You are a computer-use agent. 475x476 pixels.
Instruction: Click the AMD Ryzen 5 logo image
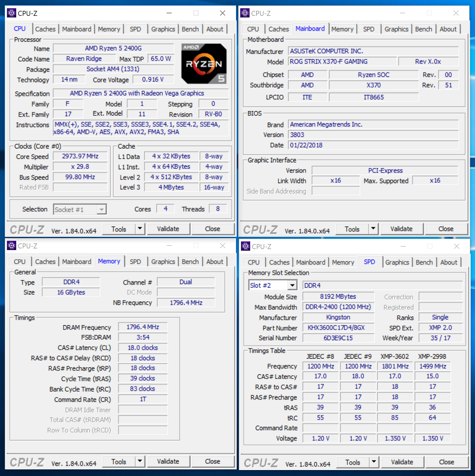coord(203,63)
